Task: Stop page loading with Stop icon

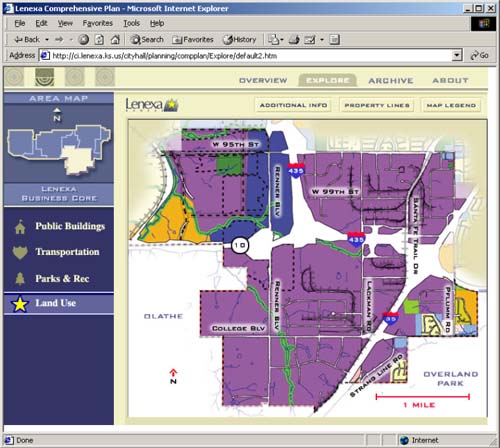Action: tap(83, 40)
